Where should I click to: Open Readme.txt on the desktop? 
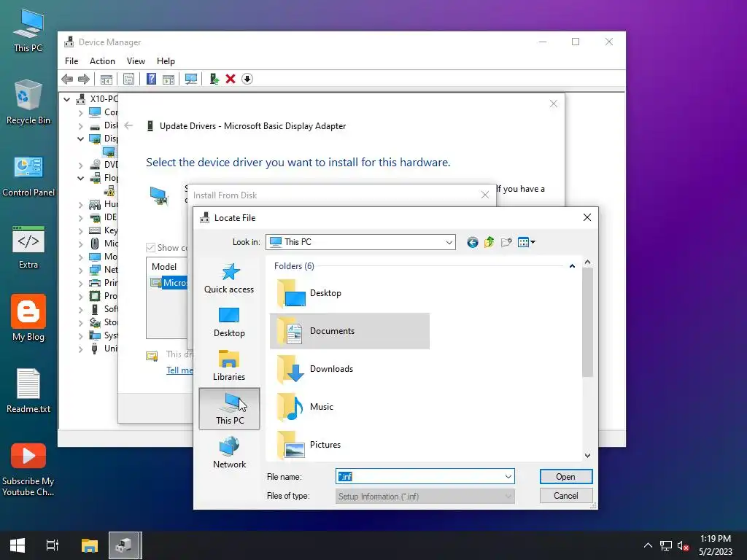[x=28, y=391]
